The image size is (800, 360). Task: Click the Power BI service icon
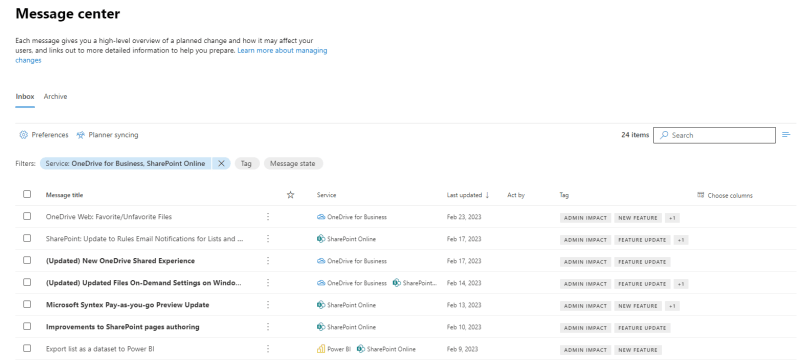(321, 349)
